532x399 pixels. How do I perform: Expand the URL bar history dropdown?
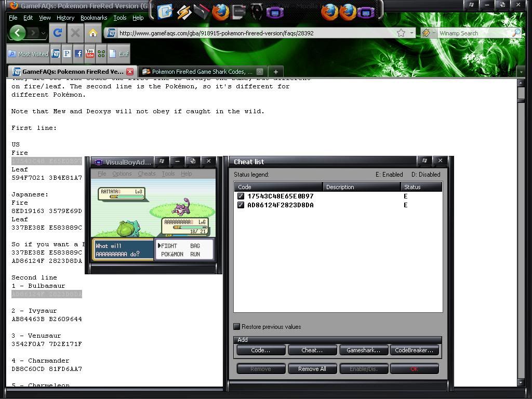click(412, 33)
